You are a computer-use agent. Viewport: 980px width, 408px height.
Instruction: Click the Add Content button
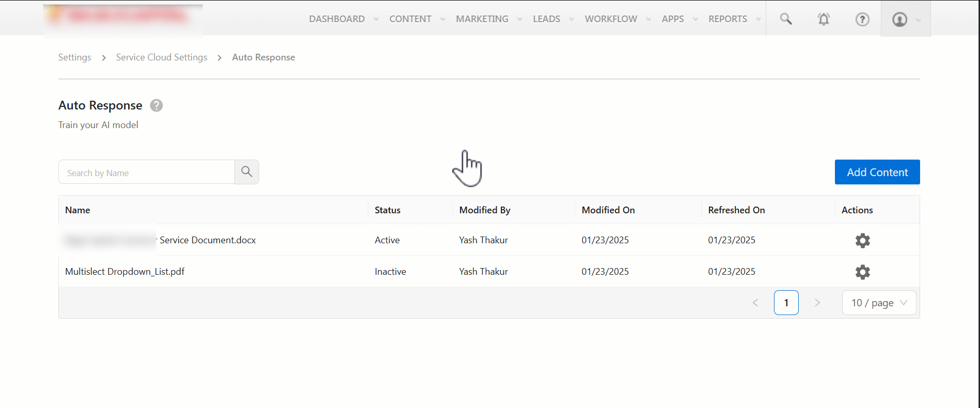click(877, 172)
